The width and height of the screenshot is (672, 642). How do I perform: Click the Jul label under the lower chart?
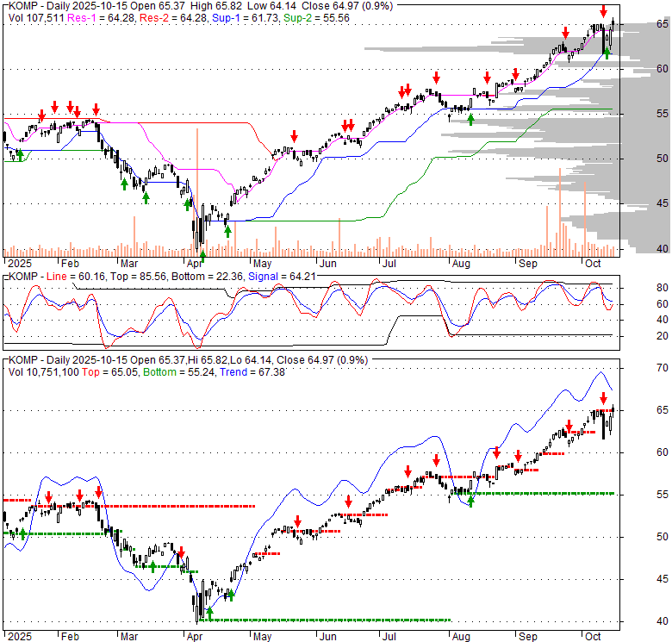coord(389,637)
